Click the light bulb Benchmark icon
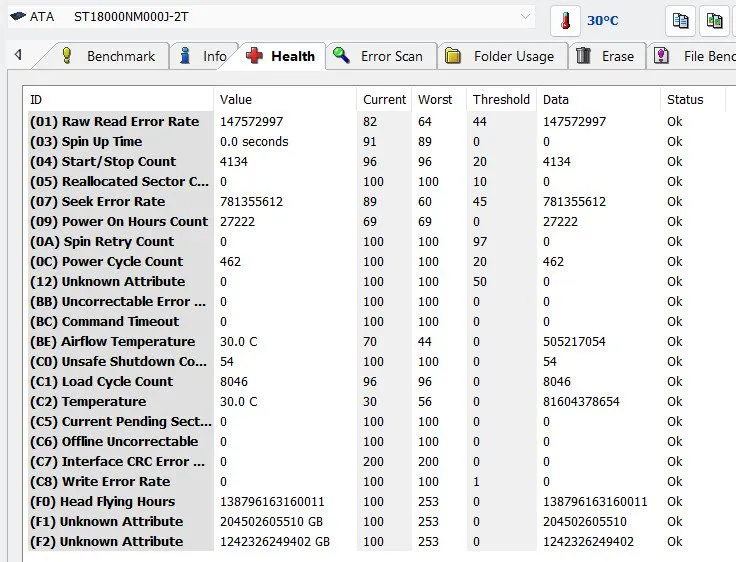Image resolution: width=736 pixels, height=562 pixels. (67, 55)
